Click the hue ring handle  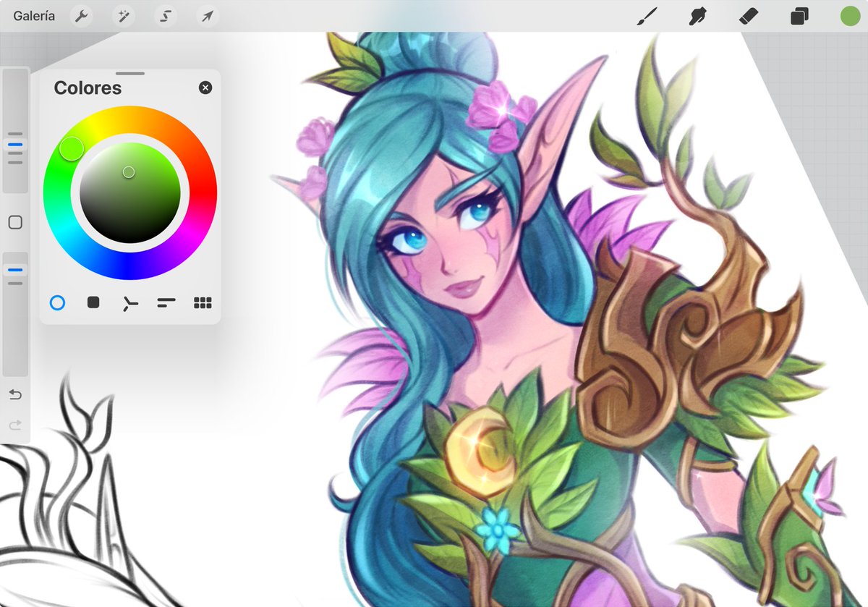tap(72, 148)
